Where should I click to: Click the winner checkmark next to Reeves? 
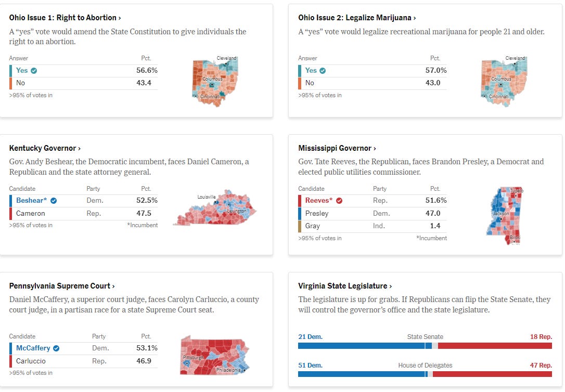tap(339, 201)
